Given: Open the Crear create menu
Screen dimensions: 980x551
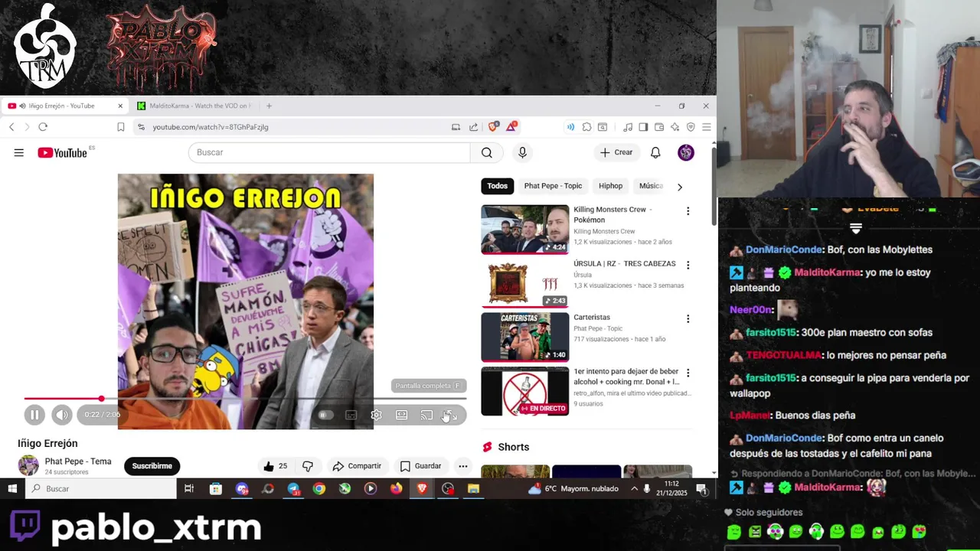Looking at the screenshot, I should [x=616, y=152].
